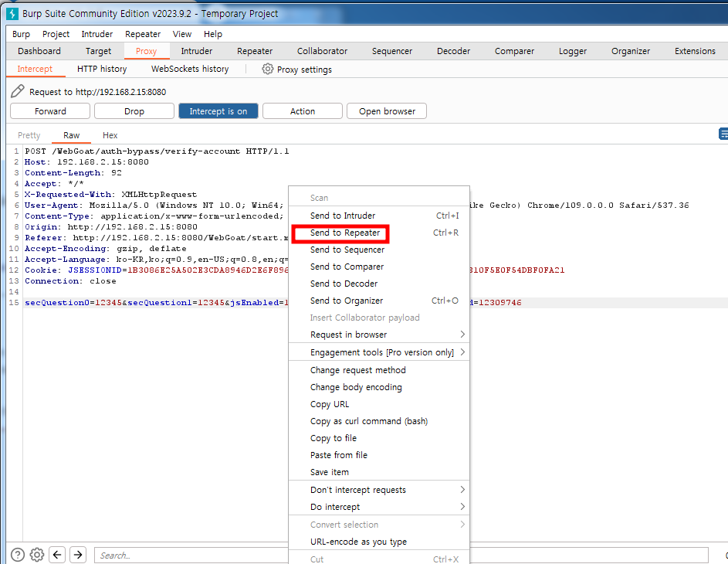
Task: Click the Drop button
Action: 134,111
